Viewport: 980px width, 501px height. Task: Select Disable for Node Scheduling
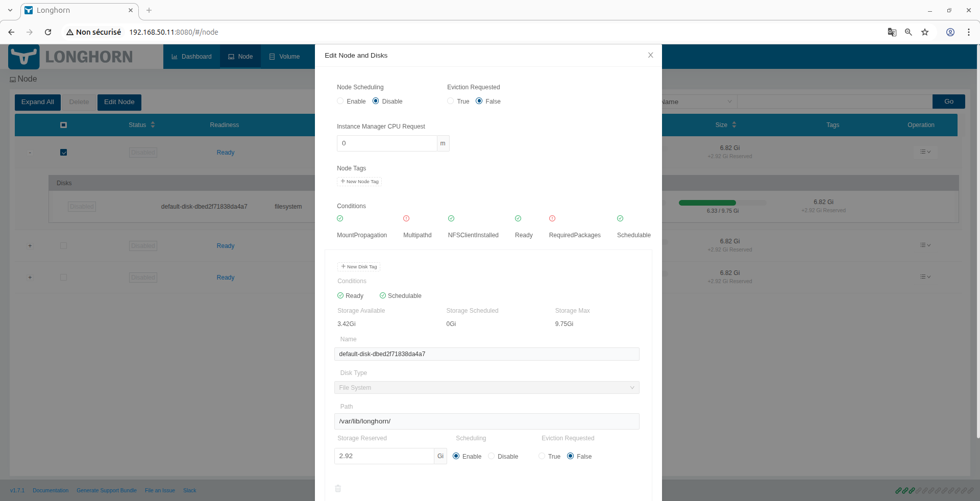[x=376, y=101]
